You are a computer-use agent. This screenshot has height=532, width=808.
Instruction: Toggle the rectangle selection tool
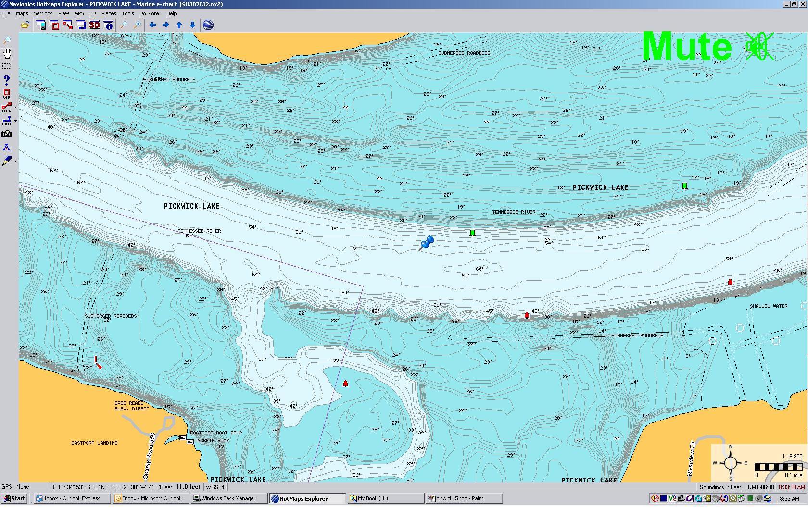point(7,67)
